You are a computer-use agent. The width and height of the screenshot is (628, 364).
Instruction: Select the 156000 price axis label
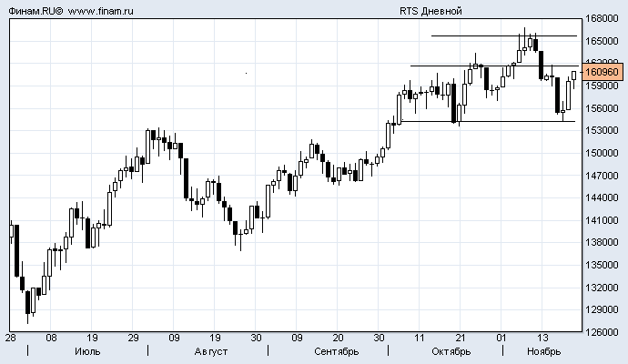(x=602, y=108)
